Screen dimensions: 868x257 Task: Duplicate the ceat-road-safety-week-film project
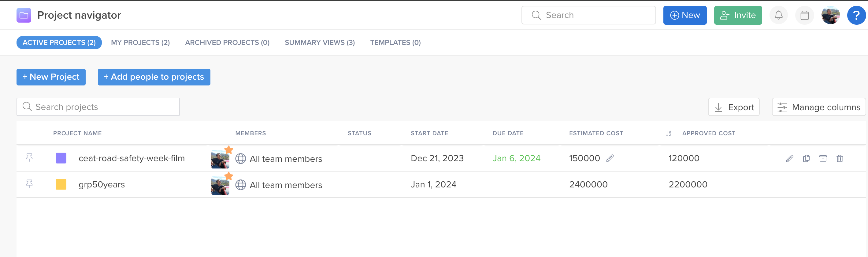point(806,158)
